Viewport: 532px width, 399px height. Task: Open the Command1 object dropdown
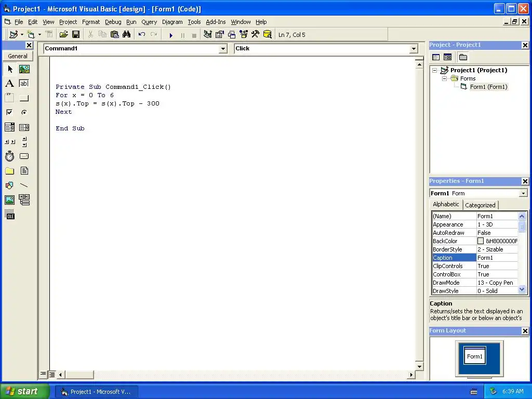(x=223, y=49)
